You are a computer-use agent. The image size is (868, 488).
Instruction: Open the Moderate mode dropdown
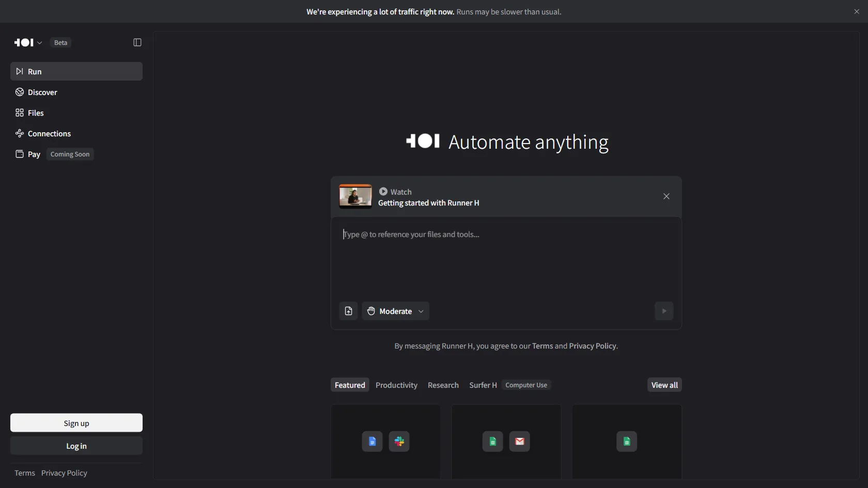click(x=396, y=311)
